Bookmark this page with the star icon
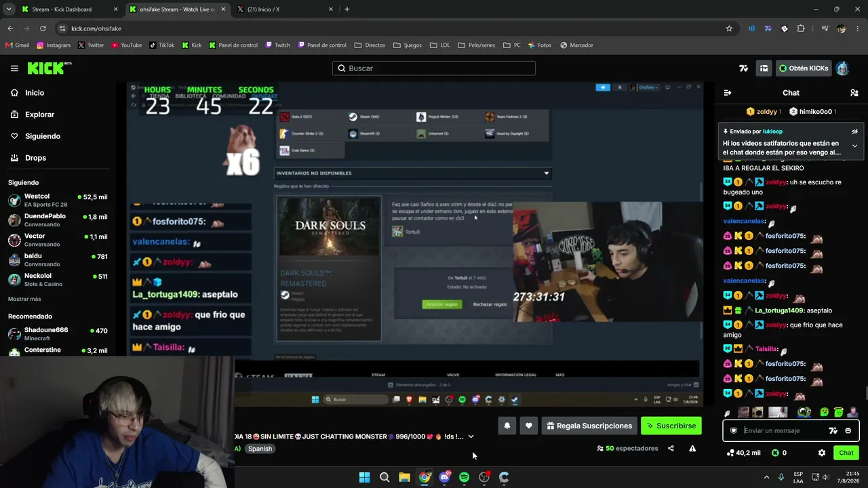This screenshot has width=868, height=488. 729,28
